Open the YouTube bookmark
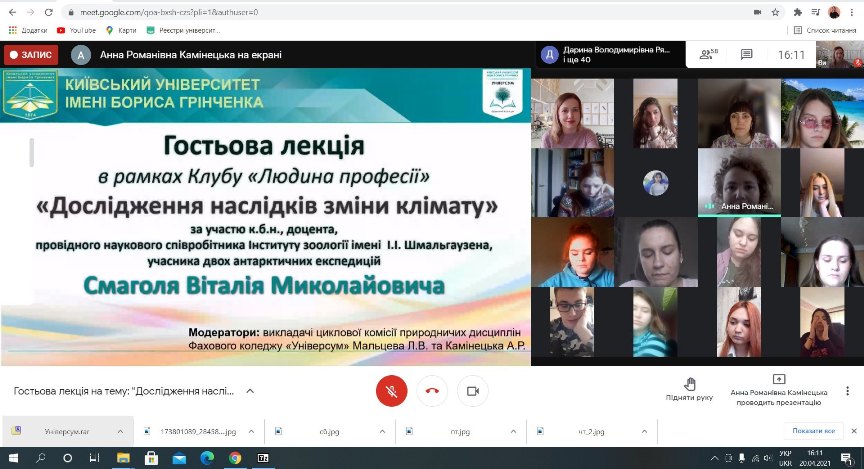The height and width of the screenshot is (469, 864). point(76,30)
